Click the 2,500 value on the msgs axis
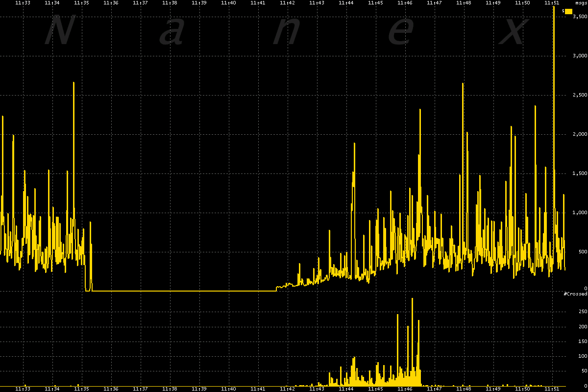The height and width of the screenshot is (392, 588). [x=579, y=95]
